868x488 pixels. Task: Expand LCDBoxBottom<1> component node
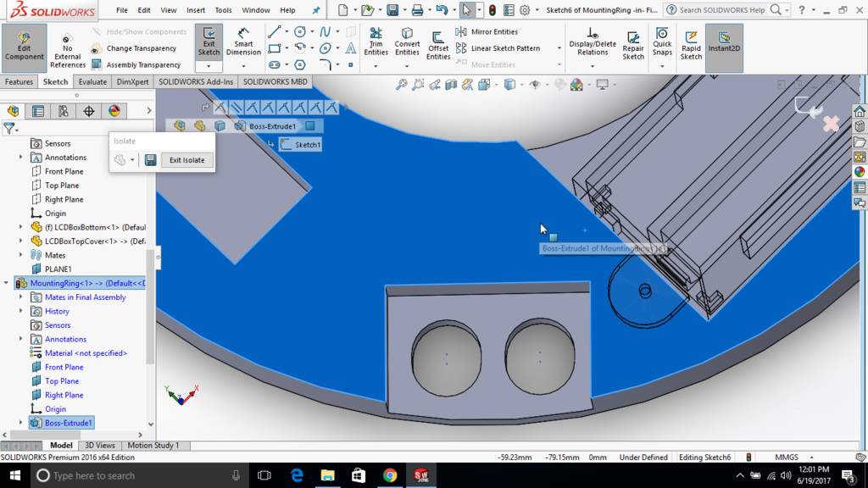click(x=21, y=227)
